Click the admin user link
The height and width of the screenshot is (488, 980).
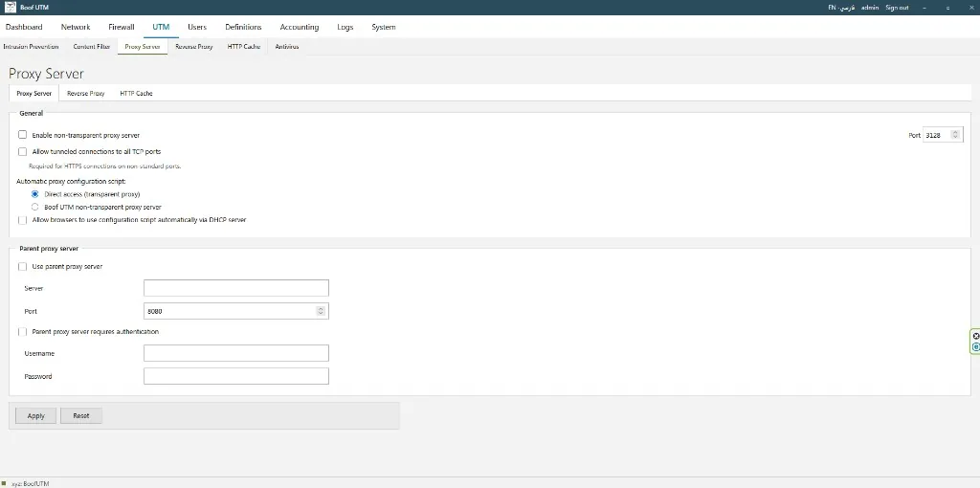(869, 8)
